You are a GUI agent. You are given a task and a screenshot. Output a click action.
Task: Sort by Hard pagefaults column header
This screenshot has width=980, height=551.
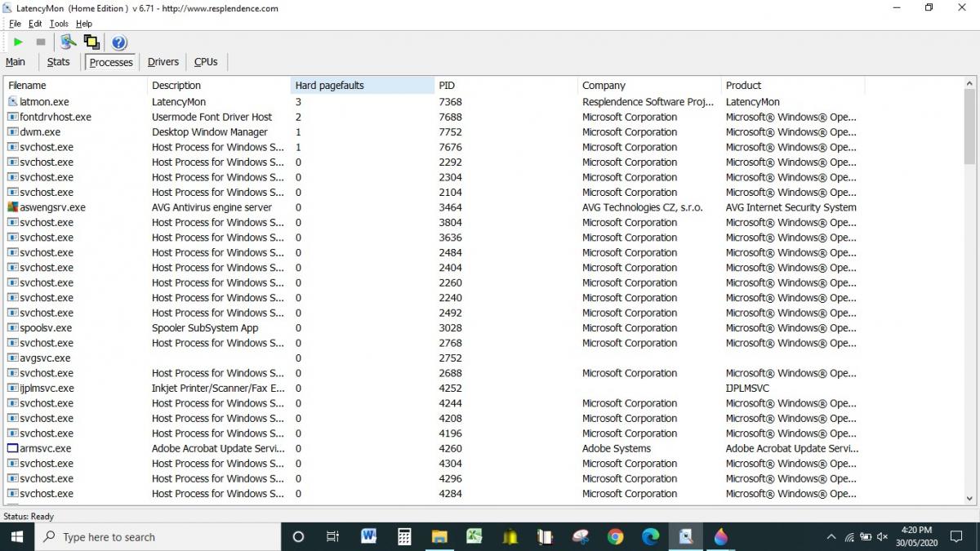tap(363, 85)
